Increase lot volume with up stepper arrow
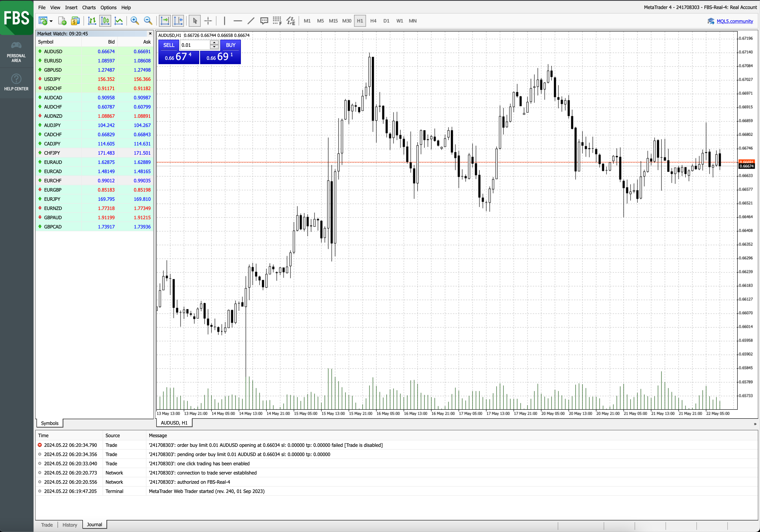Image resolution: width=760 pixels, height=532 pixels. pos(214,43)
